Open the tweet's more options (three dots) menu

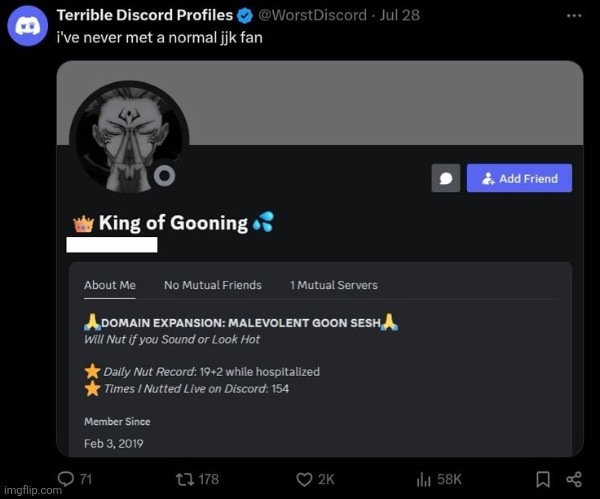click(573, 16)
